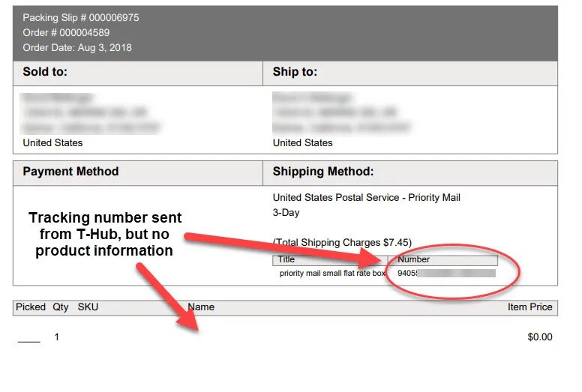
Task: Click the Number column header
Action: point(413,259)
